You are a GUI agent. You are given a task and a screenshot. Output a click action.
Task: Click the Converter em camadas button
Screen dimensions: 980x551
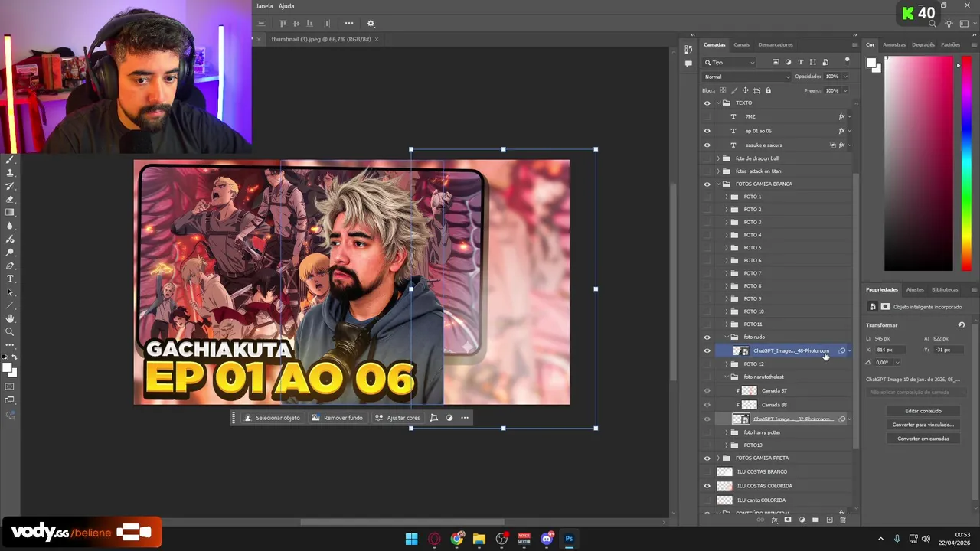pyautogui.click(x=923, y=439)
